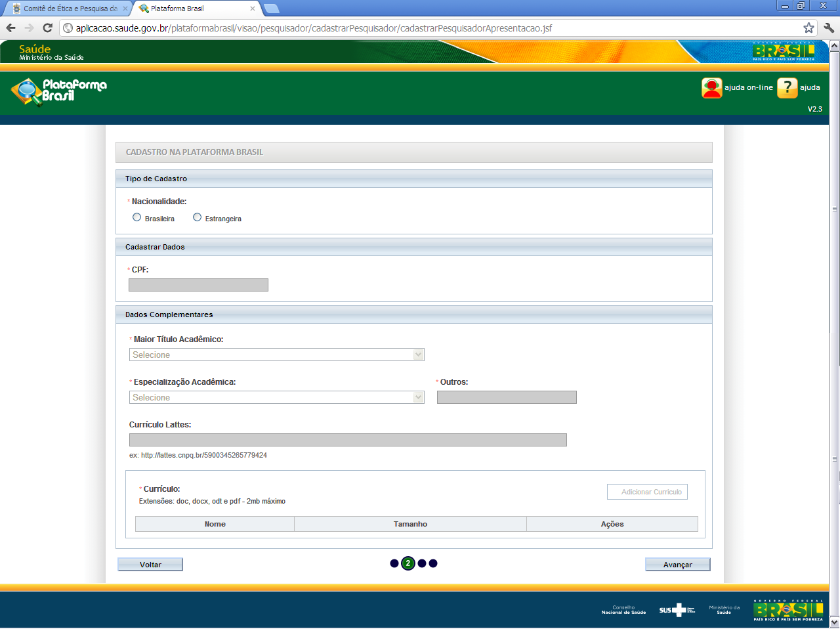The width and height of the screenshot is (840, 629).
Task: Close the Comitê de Ética e Pesquisa tab
Action: coord(125,9)
